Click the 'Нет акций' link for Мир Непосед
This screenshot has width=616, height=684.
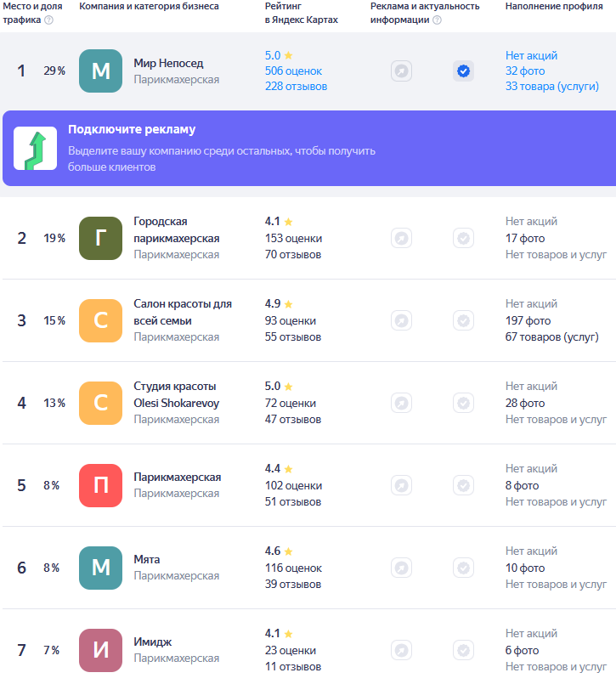pos(531,56)
